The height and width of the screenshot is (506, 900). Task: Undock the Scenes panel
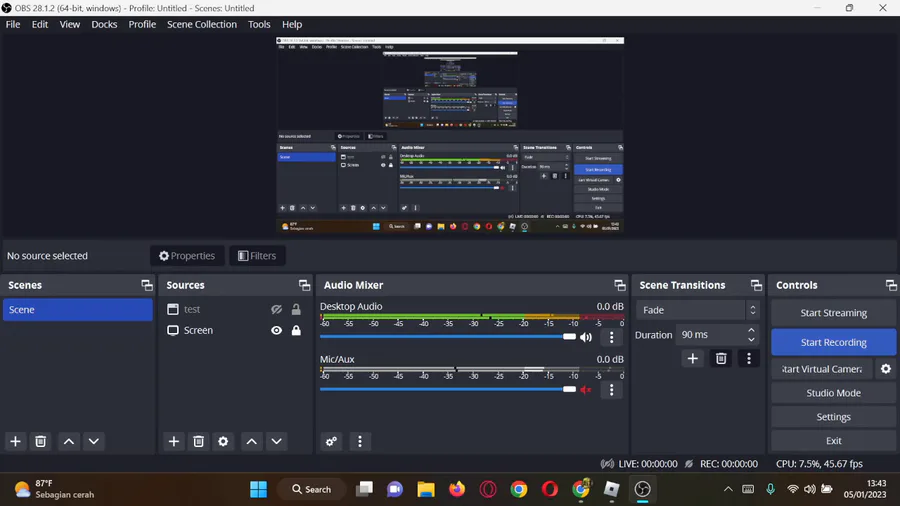[x=147, y=285]
